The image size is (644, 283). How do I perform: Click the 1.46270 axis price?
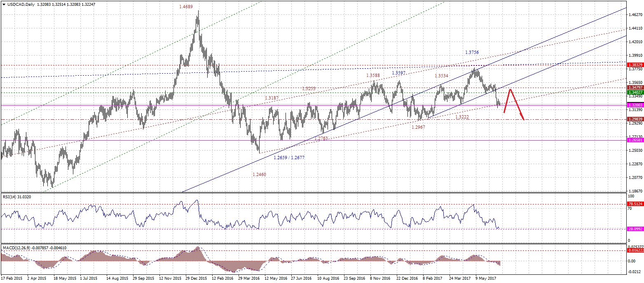[635, 15]
